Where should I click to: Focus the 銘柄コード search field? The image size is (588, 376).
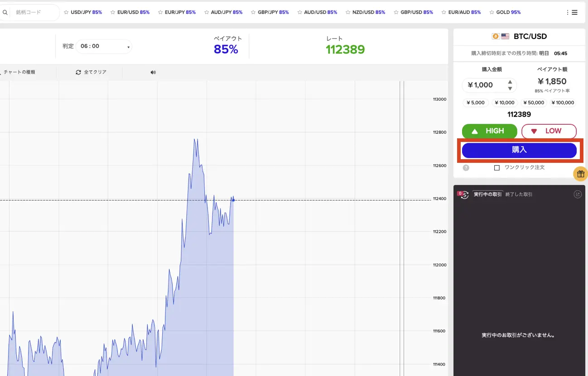[35, 13]
